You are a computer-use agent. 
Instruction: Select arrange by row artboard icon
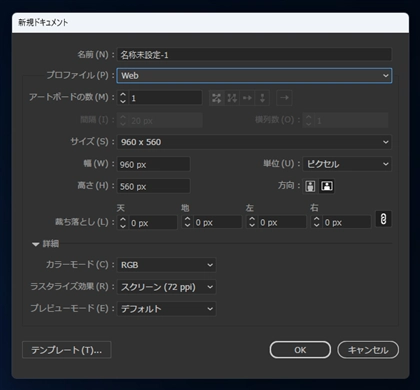pyautogui.click(x=247, y=98)
